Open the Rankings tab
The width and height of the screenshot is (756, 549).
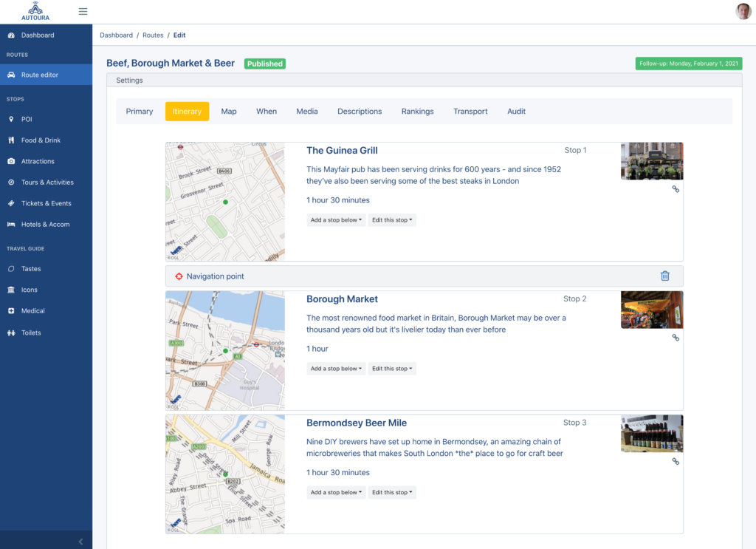click(418, 112)
